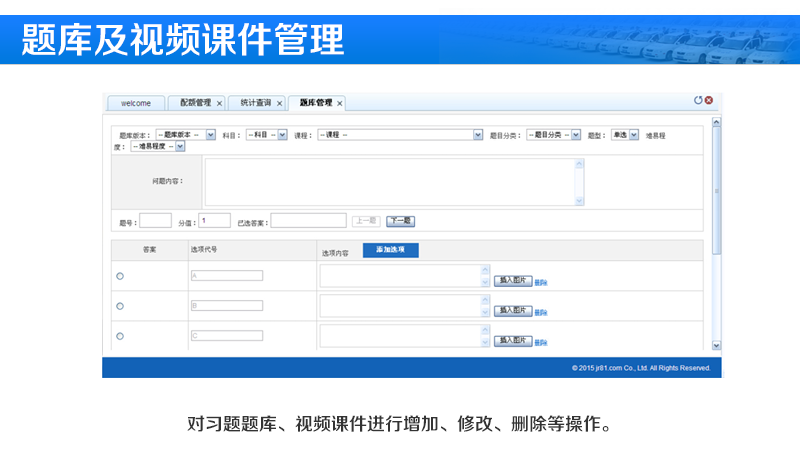Click down arrow in 问题内容 text area
Viewport: 800px width, 467px height.
[x=579, y=201]
